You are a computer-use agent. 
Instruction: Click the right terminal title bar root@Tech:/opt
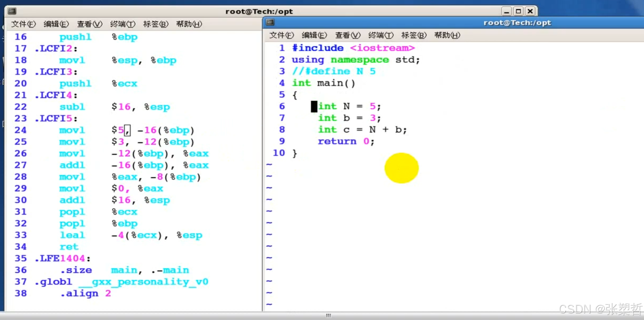pos(517,23)
